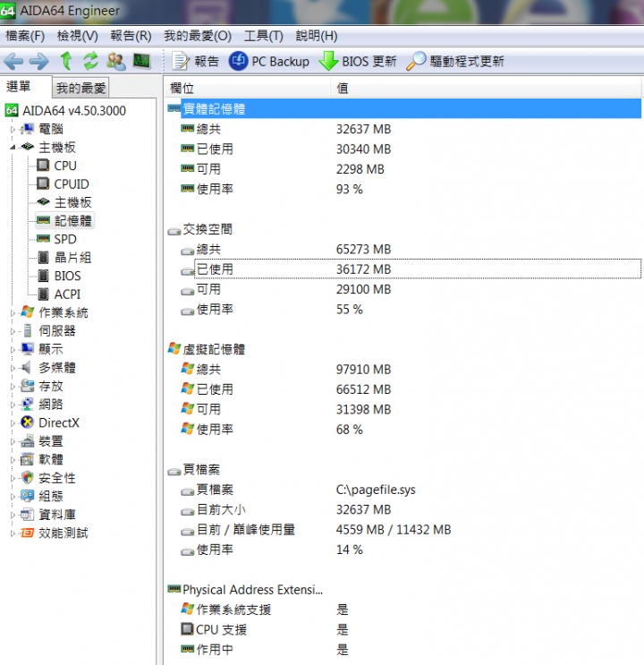The image size is (644, 665).
Task: Expand the 顯示 tree node
Action: 13,349
